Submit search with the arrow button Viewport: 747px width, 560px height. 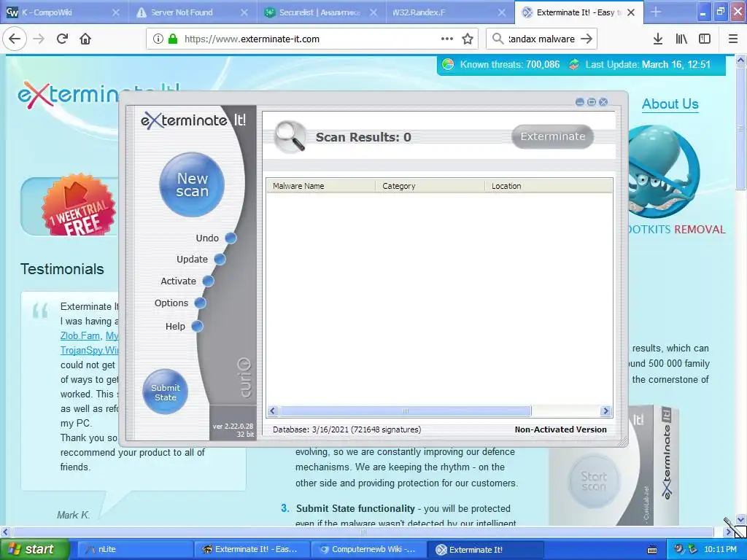[587, 39]
